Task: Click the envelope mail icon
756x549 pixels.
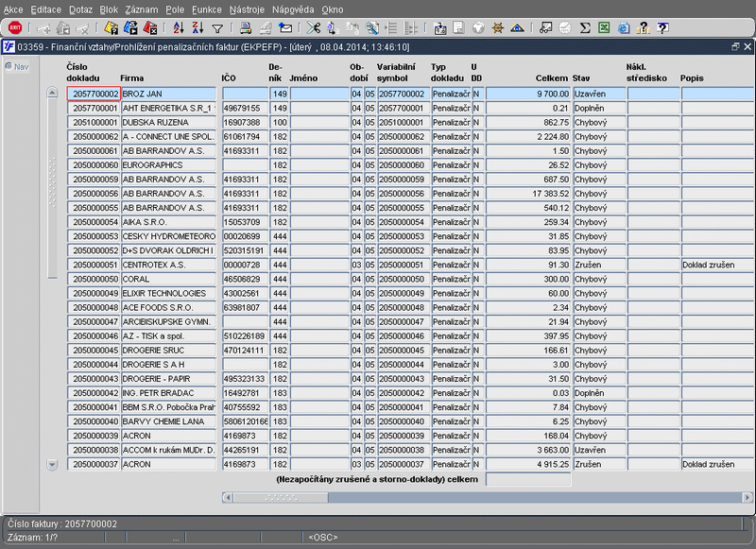Action: pyautogui.click(x=285, y=28)
